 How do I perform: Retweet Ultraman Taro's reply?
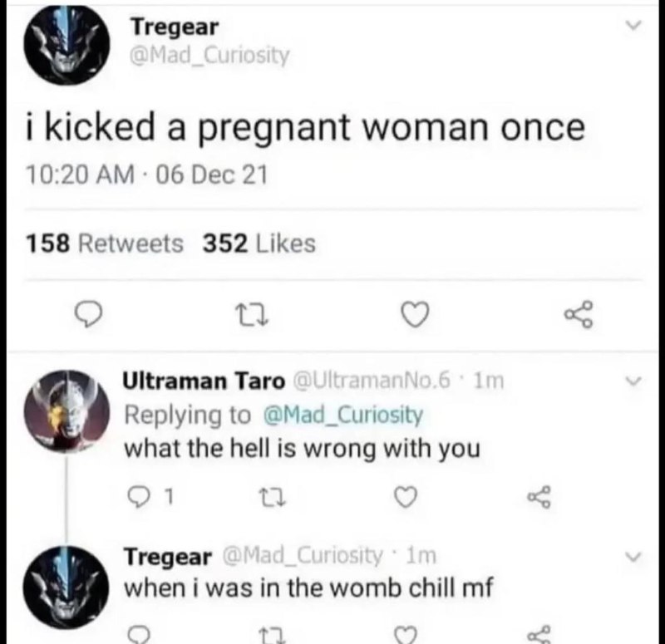[274, 496]
